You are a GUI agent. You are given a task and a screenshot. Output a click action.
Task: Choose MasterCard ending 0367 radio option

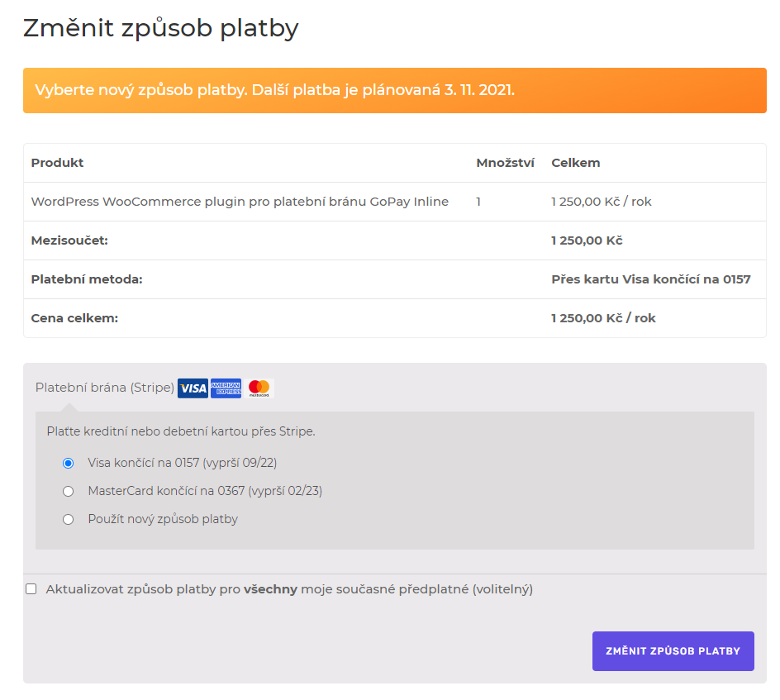[x=68, y=492]
